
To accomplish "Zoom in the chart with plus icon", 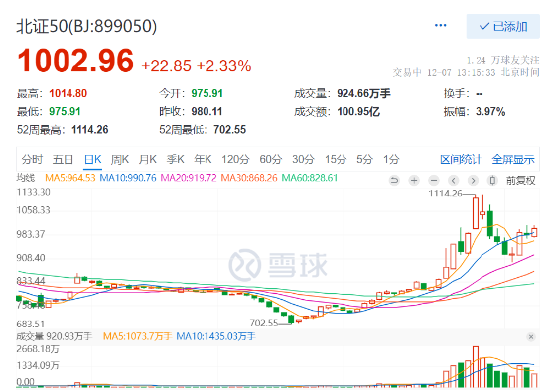I will (x=414, y=181).
